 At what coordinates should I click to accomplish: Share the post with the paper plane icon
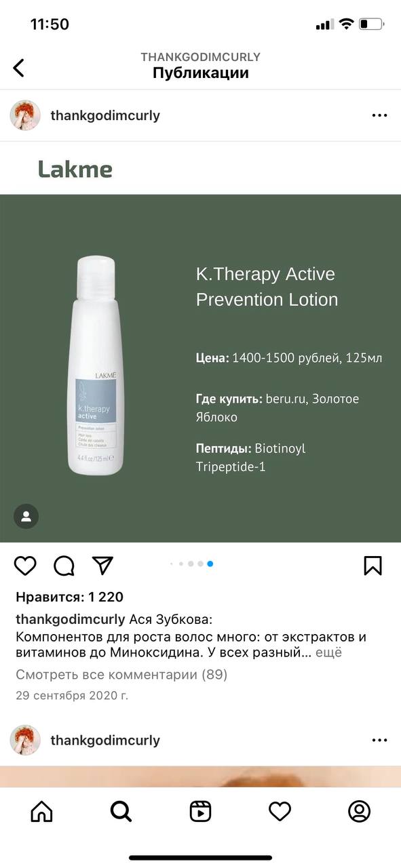point(102,566)
